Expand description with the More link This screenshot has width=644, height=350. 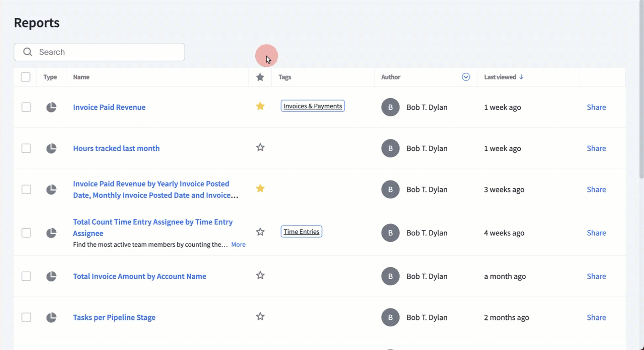pos(238,245)
